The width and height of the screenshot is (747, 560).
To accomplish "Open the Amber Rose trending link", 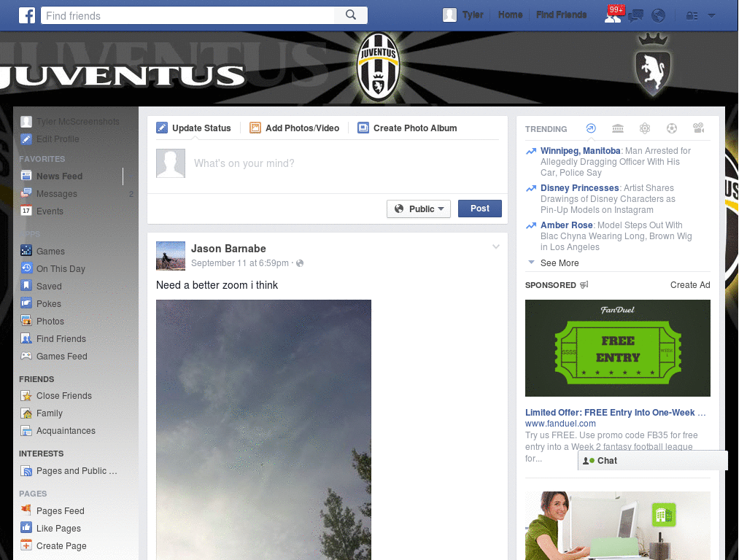I will coord(566,225).
